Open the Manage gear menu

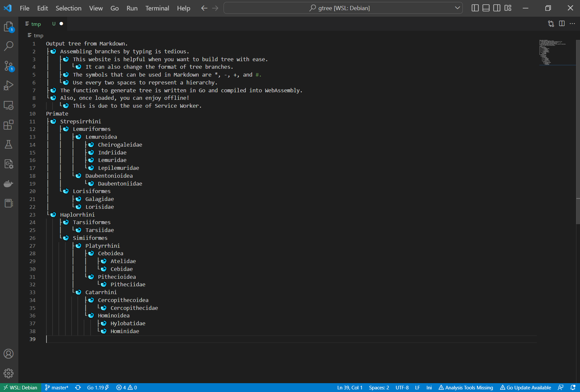pyautogui.click(x=9, y=373)
